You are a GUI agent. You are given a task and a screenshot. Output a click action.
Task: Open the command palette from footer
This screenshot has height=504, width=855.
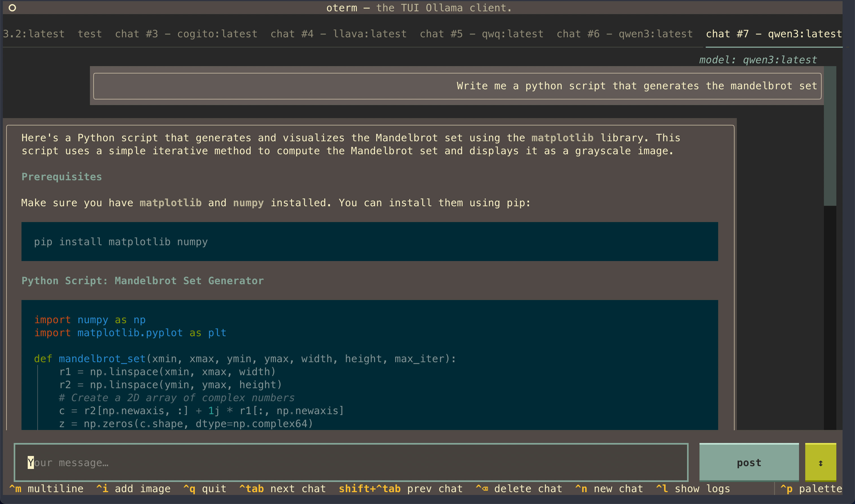tap(811, 489)
